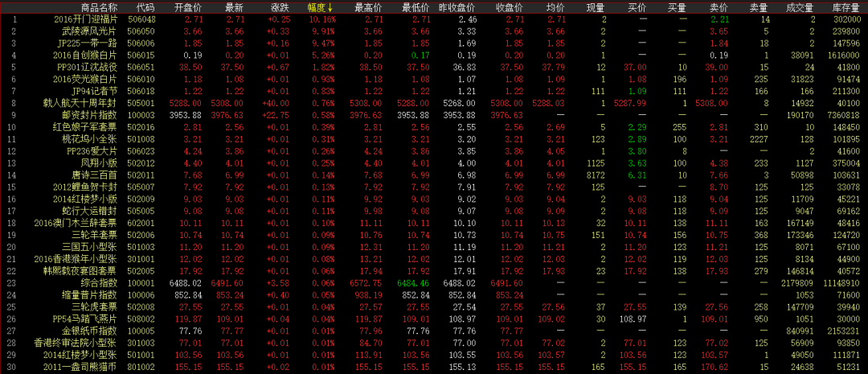868x374 pixels.
Task: Click the 最低价 column header
Action: (x=416, y=7)
